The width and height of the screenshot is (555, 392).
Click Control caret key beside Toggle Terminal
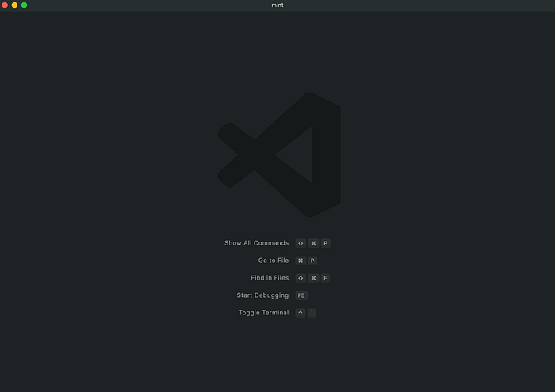(x=300, y=313)
